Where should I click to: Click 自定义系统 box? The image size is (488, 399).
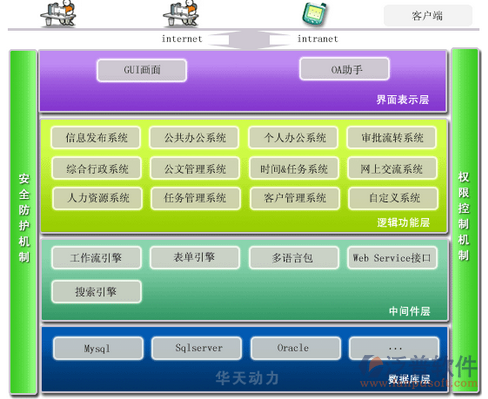point(393,199)
